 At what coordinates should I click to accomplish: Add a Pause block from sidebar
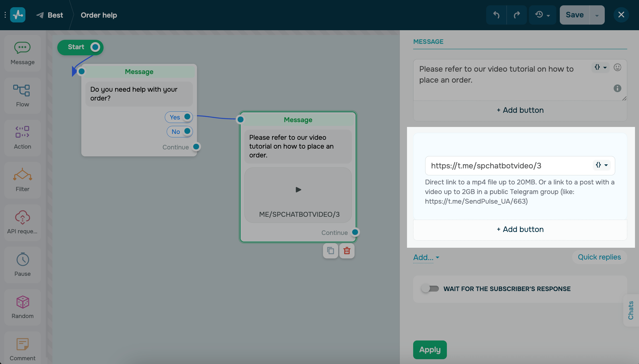coord(22,264)
